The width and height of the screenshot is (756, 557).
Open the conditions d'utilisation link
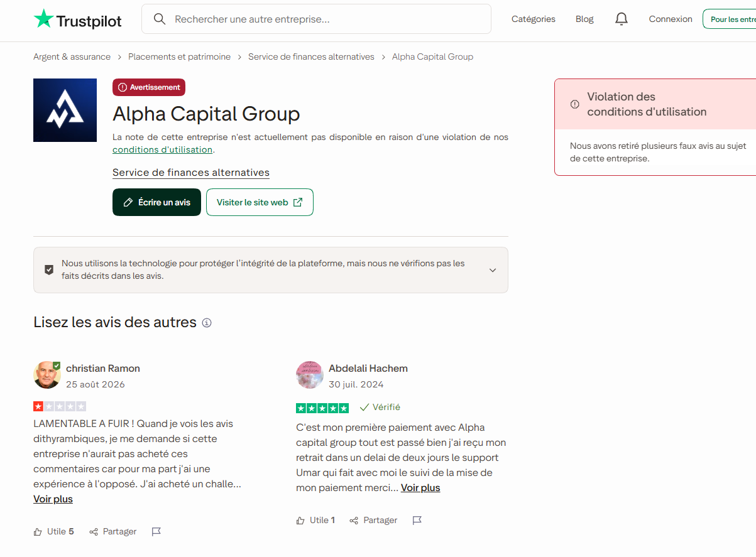pos(162,149)
